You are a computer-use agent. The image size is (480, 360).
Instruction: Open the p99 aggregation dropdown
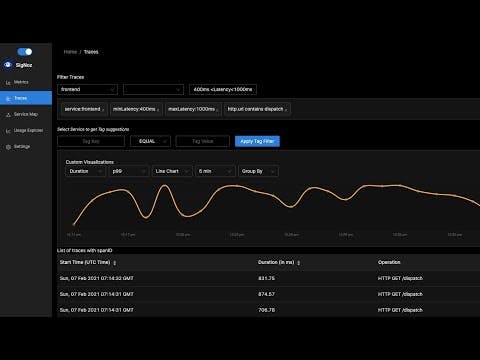click(129, 171)
